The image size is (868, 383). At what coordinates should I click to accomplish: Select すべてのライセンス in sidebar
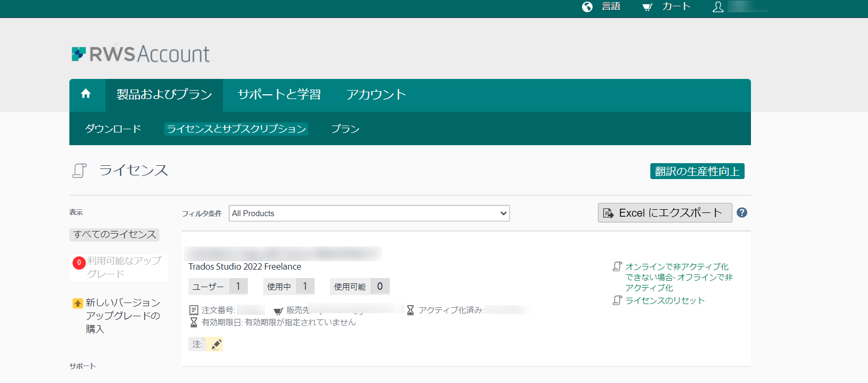click(114, 234)
